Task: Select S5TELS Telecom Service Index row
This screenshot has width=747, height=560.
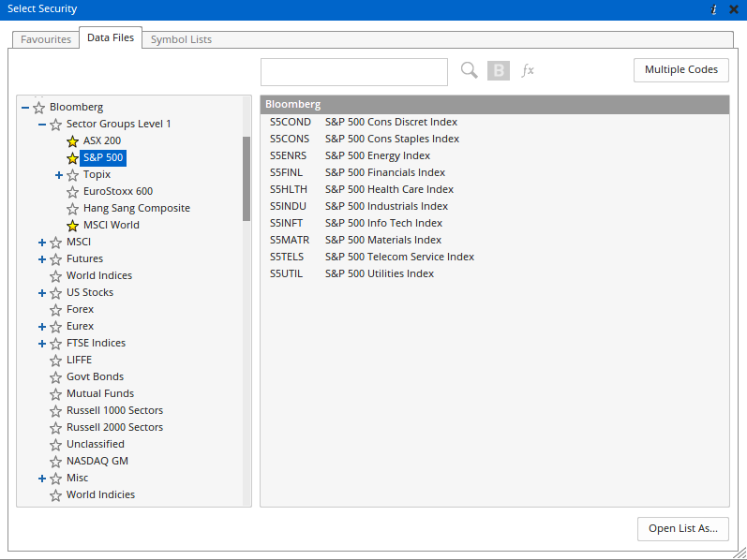Action: click(x=495, y=257)
